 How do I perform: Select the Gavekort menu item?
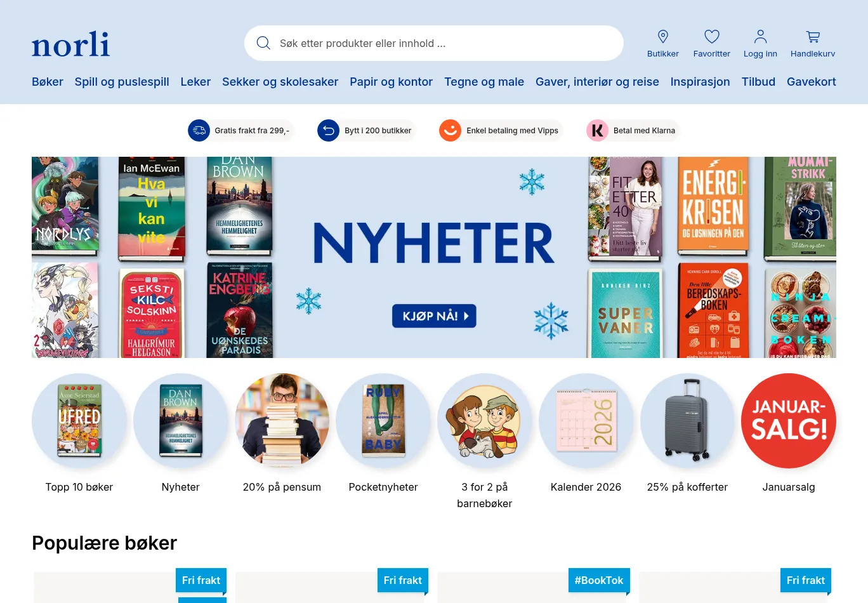[x=811, y=82]
